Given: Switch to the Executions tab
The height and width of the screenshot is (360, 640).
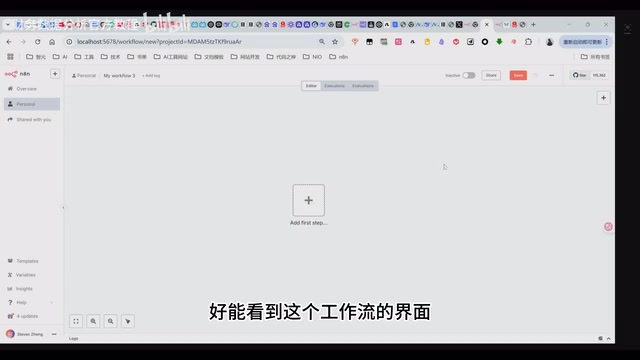Looking at the screenshot, I should click(334, 86).
